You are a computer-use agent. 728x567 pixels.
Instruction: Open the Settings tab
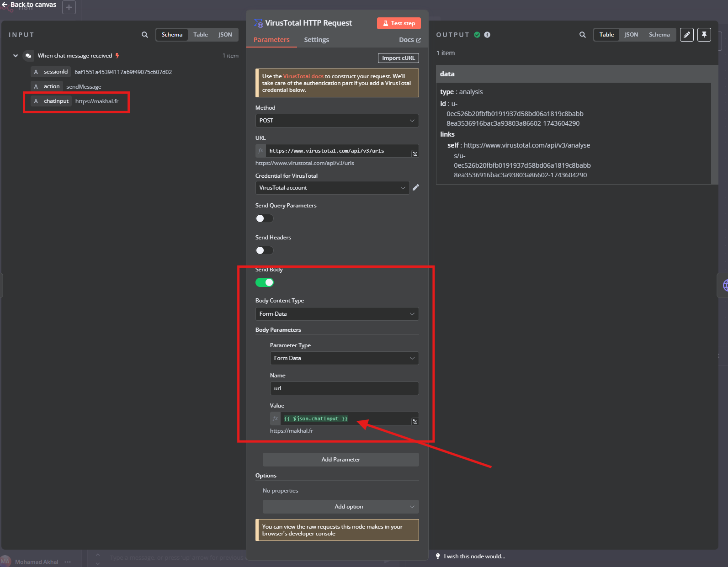click(316, 40)
